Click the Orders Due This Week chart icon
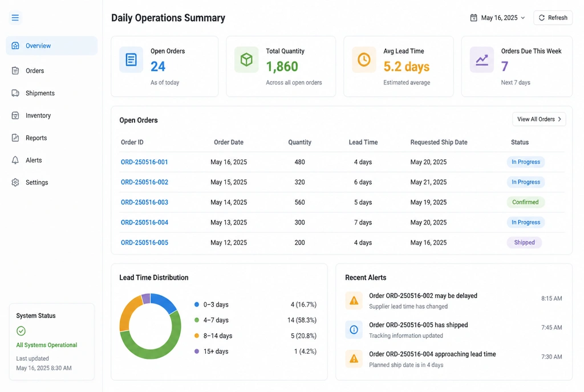 pyautogui.click(x=481, y=59)
